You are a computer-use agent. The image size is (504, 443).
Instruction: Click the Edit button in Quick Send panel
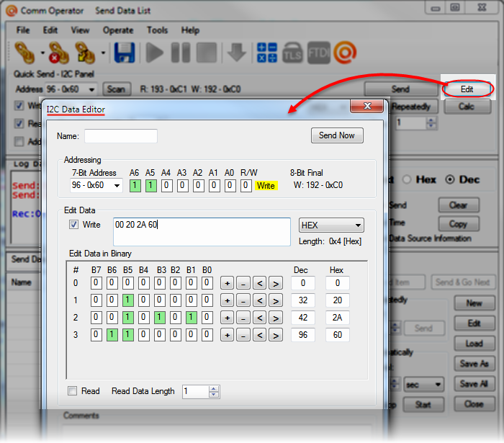pos(467,89)
